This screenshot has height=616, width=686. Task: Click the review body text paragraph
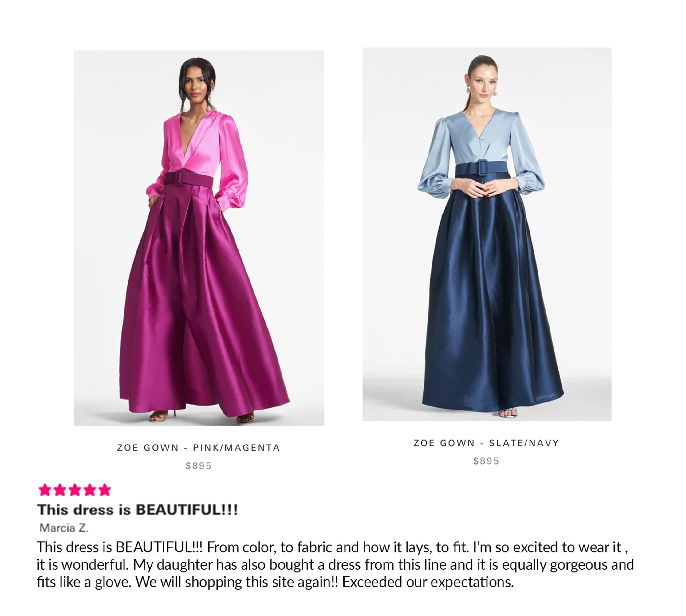pos(335,565)
